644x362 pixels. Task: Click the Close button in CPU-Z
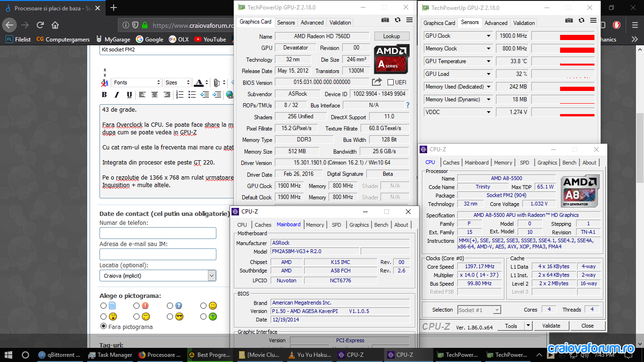point(587,326)
